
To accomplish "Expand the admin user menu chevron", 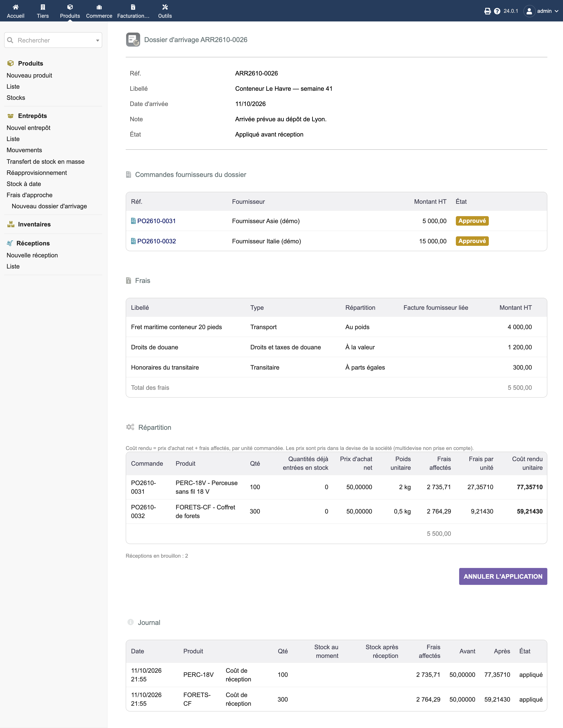I will point(556,11).
